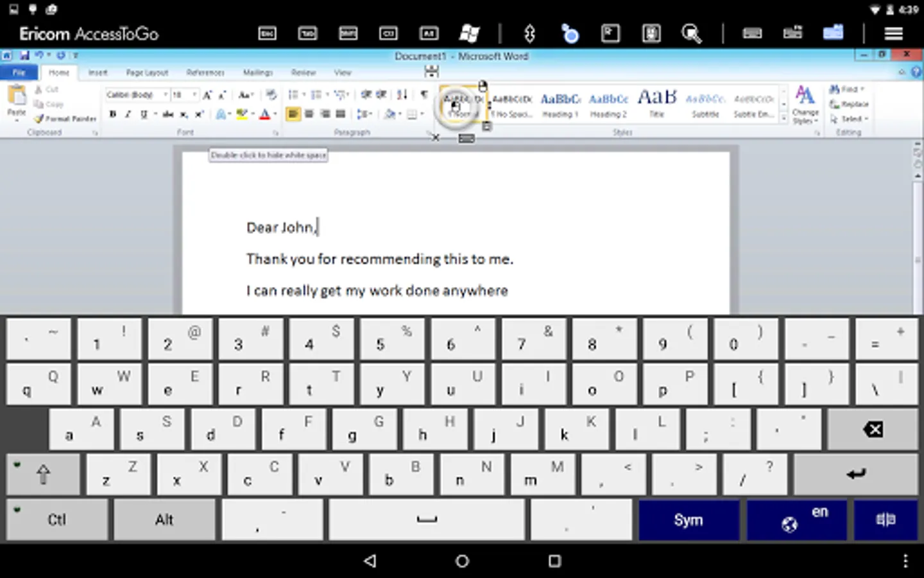The width and height of the screenshot is (924, 578).
Task: Center the paragraph text
Action: 309,114
